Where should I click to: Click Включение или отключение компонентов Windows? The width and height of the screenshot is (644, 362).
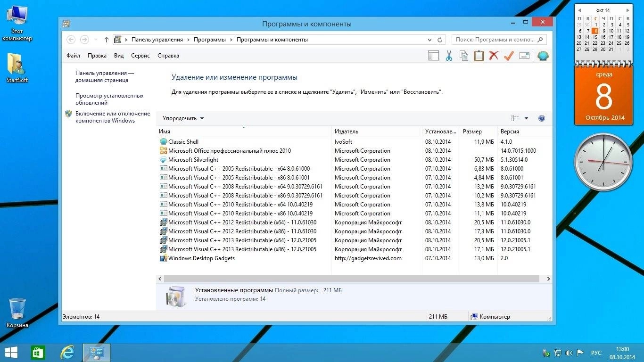[113, 117]
